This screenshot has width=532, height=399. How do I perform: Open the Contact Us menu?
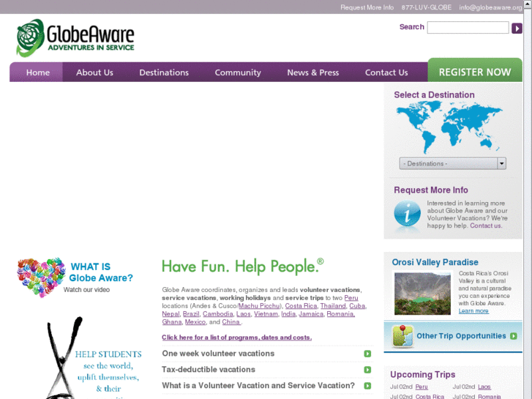click(x=386, y=72)
